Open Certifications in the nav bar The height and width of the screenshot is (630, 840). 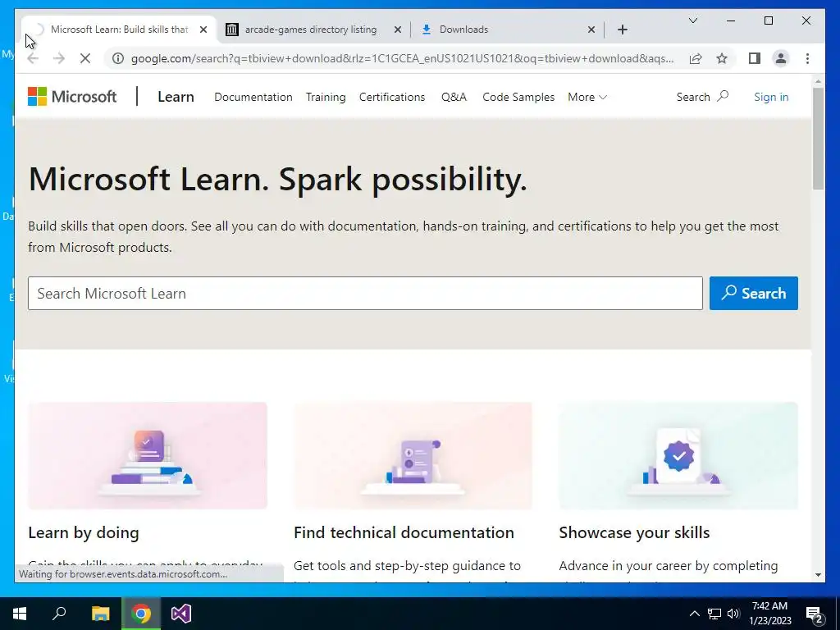(392, 97)
